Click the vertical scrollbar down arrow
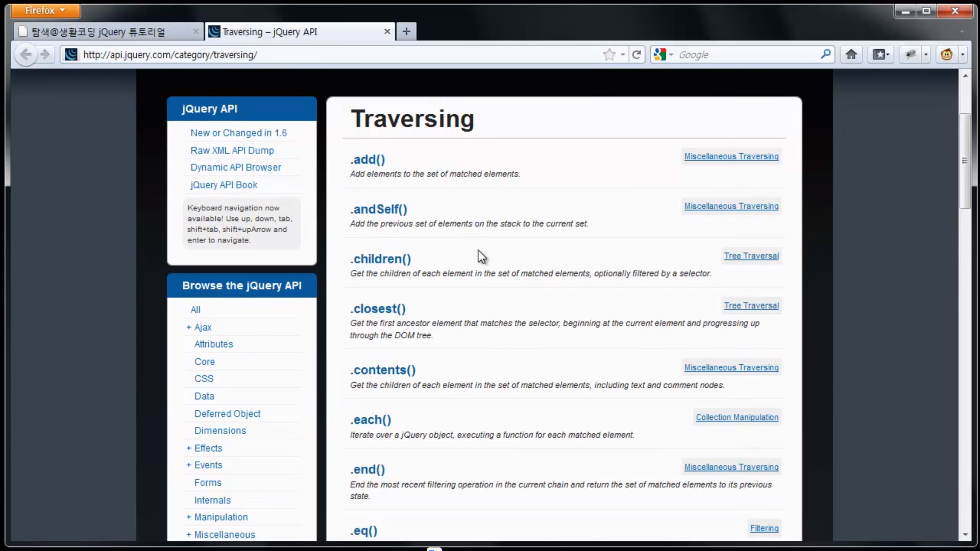Viewport: 980px width, 551px height. (965, 535)
